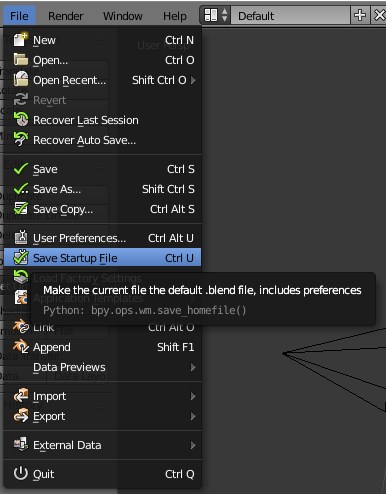This screenshot has width=386, height=494.
Task: Expand the Open Recent submenu arrow
Action: pos(193,80)
